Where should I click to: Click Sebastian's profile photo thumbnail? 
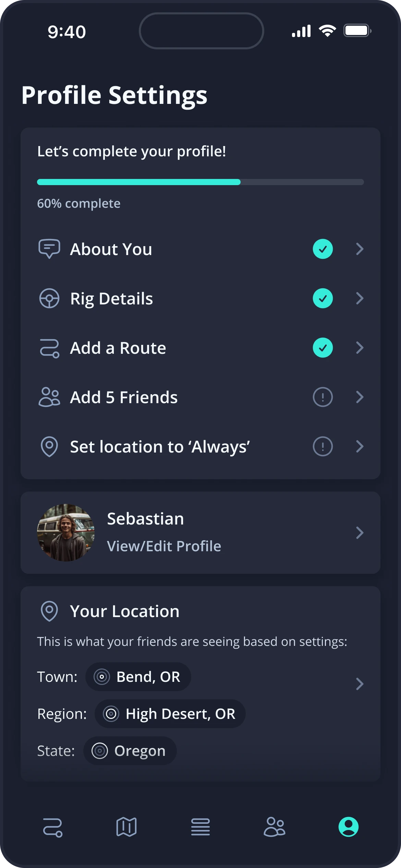(x=66, y=533)
